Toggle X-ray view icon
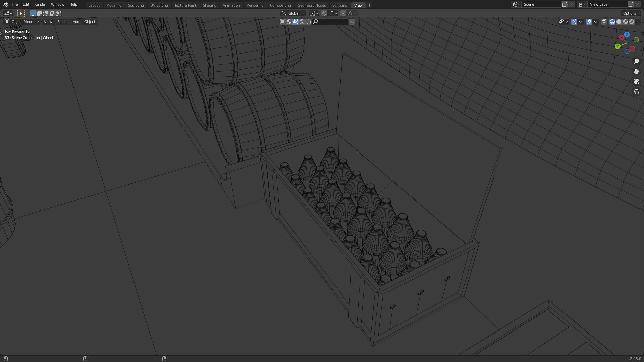The width and height of the screenshot is (644, 362). 604,22
